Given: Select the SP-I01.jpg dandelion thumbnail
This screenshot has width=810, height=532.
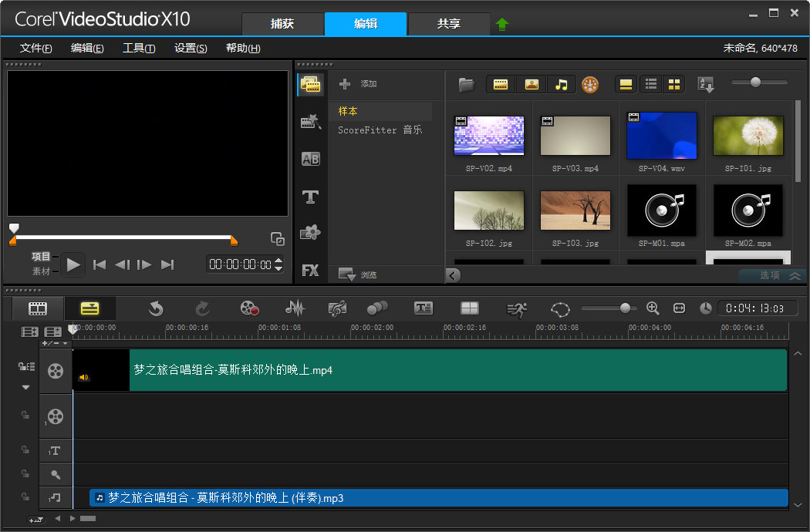Looking at the screenshot, I should pos(748,136).
